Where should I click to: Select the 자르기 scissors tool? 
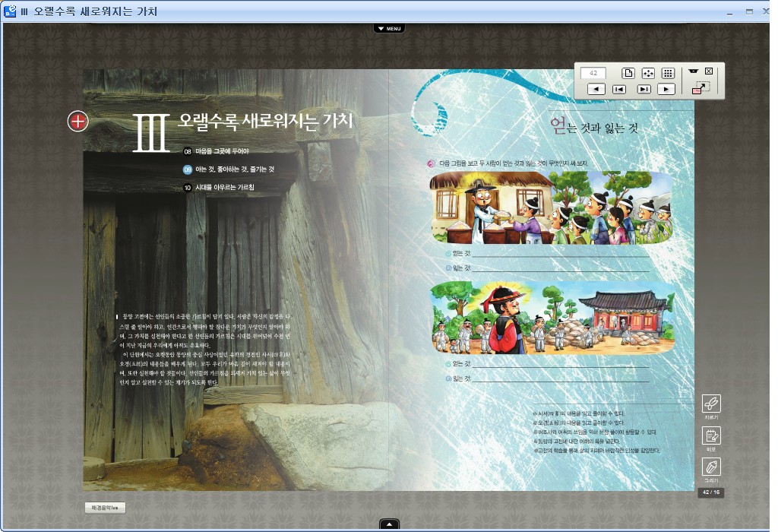click(711, 404)
